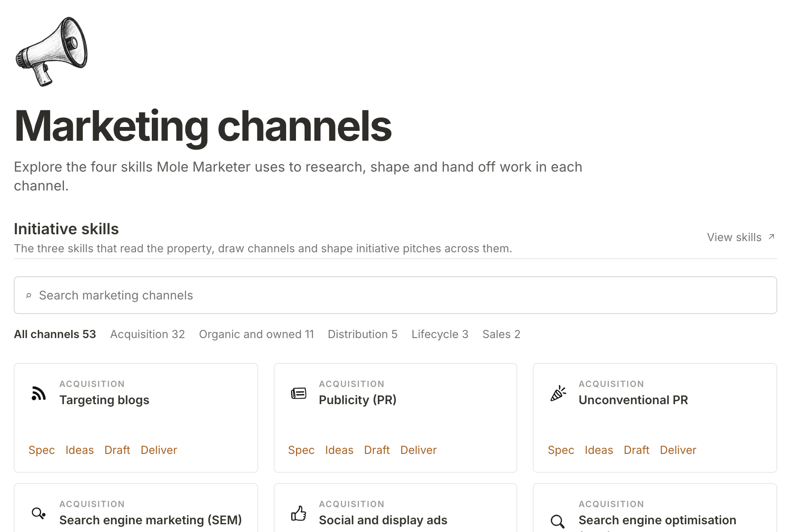Open Deliver for Publicity (PR)
Image resolution: width=791 pixels, height=532 pixels.
(x=419, y=450)
